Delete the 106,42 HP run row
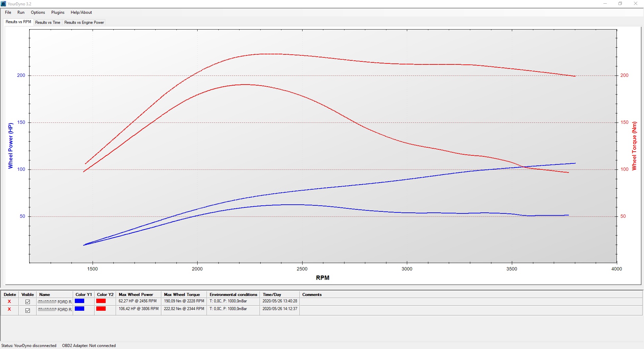The image size is (644, 349). tap(9, 309)
